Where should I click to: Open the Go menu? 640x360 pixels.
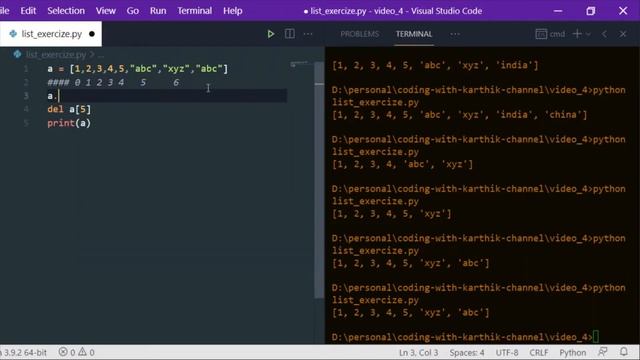click(x=133, y=11)
